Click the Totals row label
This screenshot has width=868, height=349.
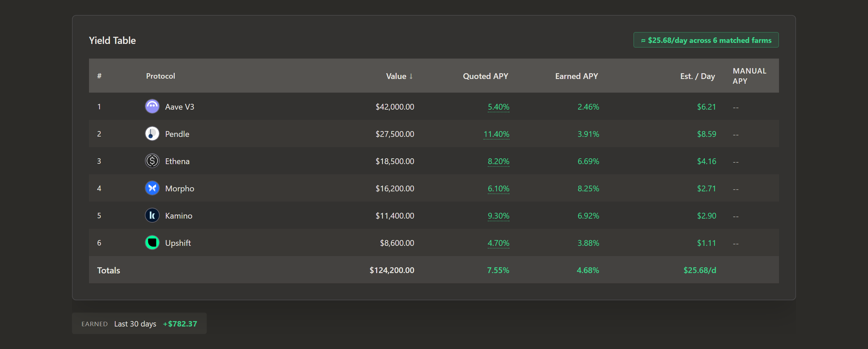click(108, 270)
